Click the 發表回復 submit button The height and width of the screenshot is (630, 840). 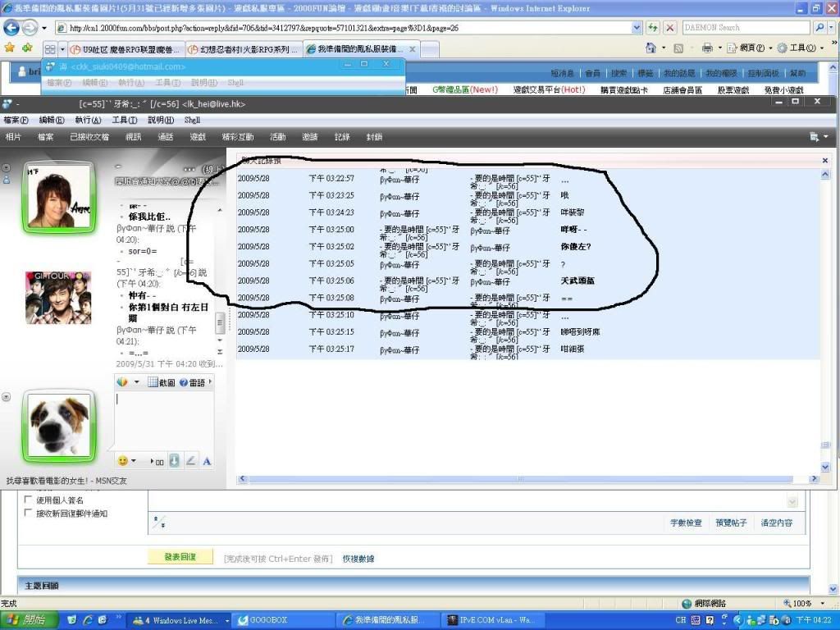click(180, 557)
